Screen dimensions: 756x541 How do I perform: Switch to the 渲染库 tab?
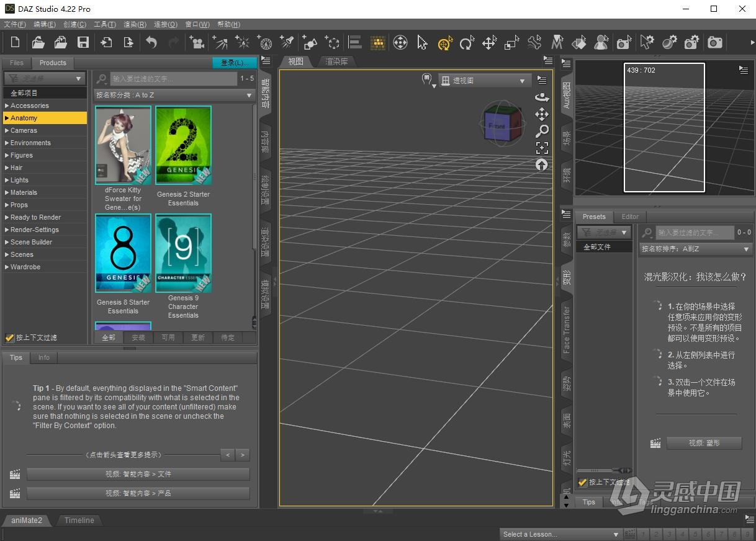click(x=335, y=61)
